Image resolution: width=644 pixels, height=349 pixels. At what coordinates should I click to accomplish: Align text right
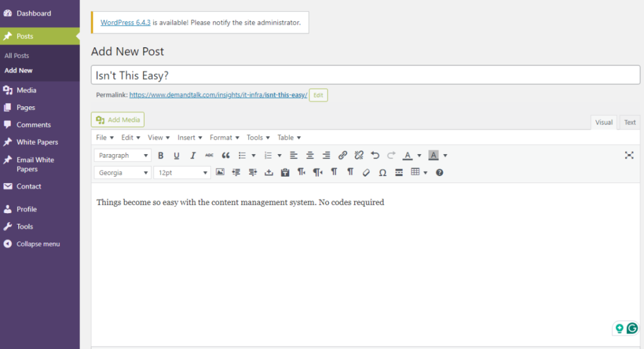tap(326, 155)
